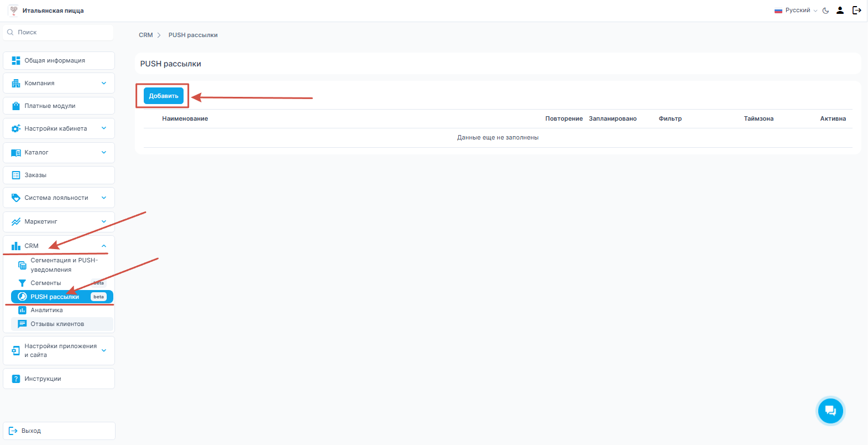Click the logout icon in top bar

tap(856, 11)
